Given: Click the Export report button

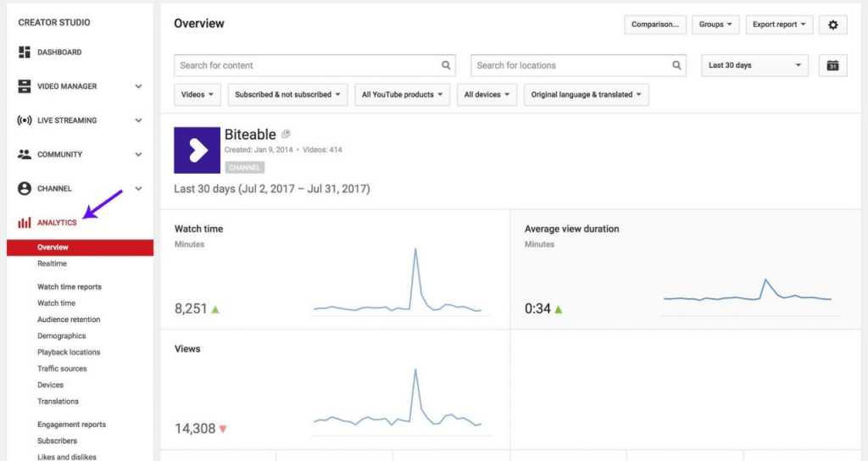Looking at the screenshot, I should tap(779, 25).
